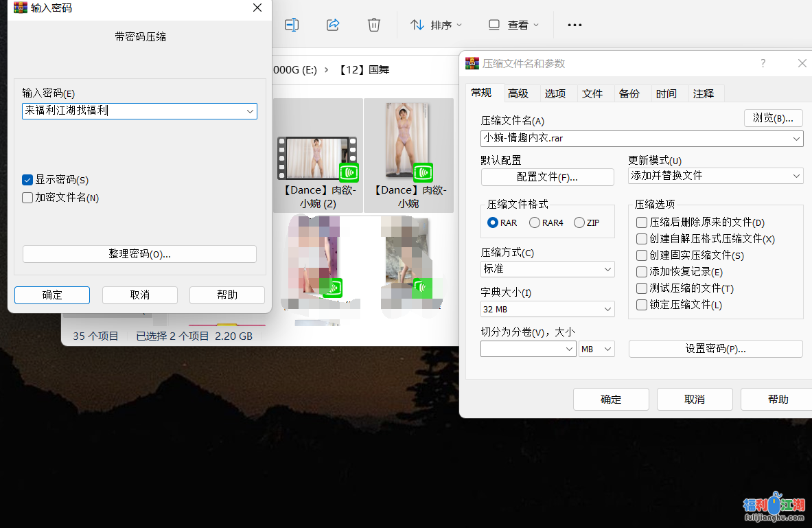Uncheck the 显示密码(S) checkbox
Image resolution: width=812 pixels, height=528 pixels.
point(27,179)
